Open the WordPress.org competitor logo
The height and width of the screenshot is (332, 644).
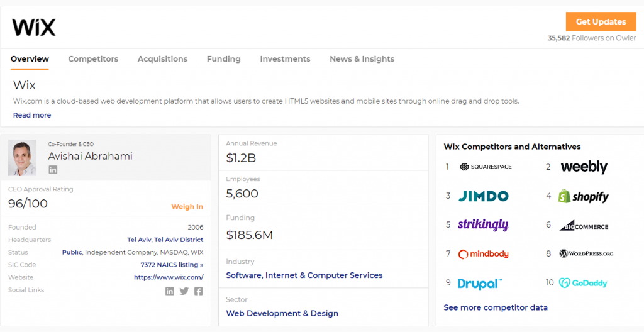click(x=586, y=253)
